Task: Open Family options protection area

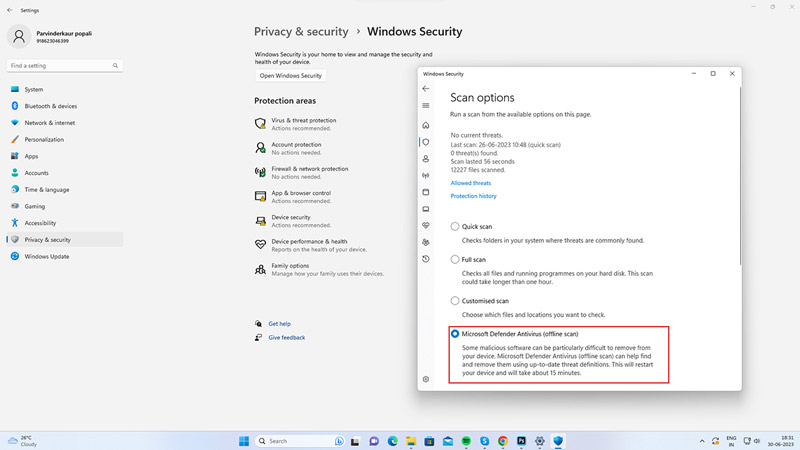Action: pos(319,269)
